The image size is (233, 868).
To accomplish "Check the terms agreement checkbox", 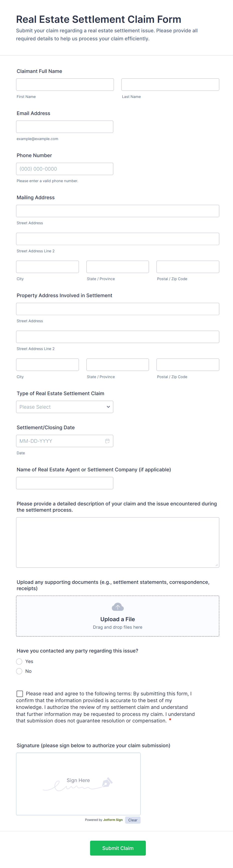I will click(x=20, y=693).
